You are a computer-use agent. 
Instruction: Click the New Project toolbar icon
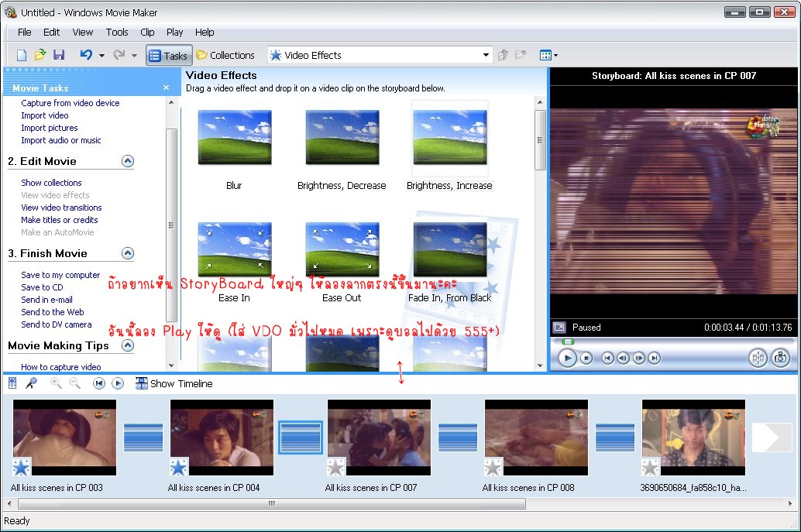(22, 55)
